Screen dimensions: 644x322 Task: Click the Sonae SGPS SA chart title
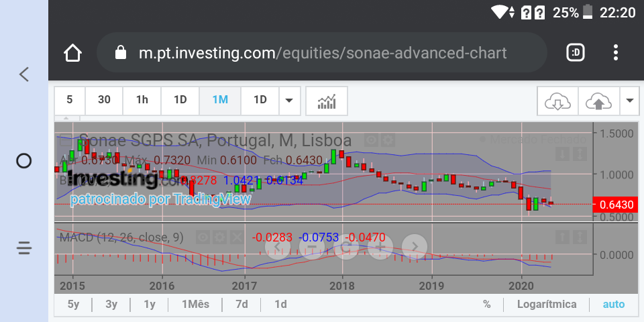coord(215,140)
